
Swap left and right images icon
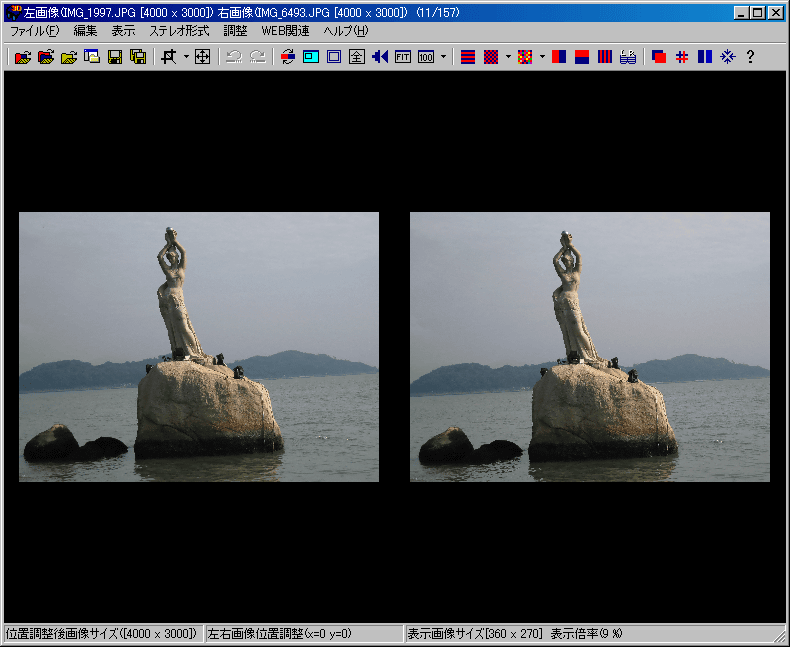point(288,56)
